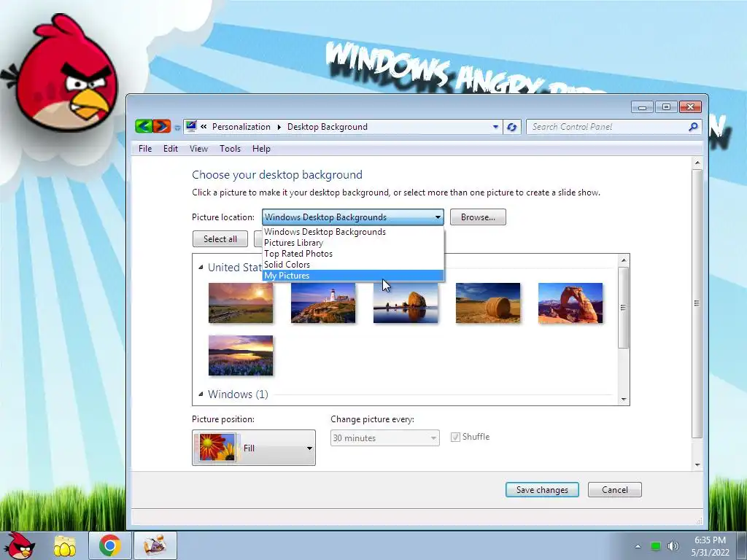Click Save changes button
Screen dimensions: 747x560
point(542,489)
